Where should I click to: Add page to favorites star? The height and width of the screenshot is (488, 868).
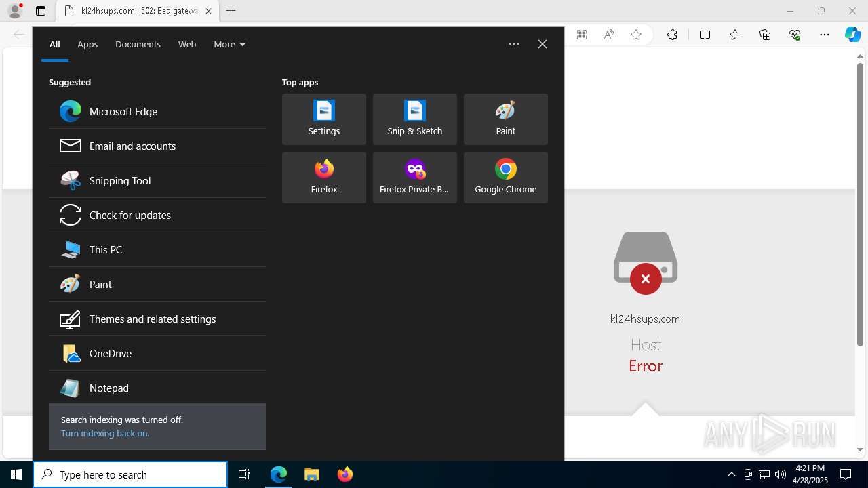tap(636, 35)
